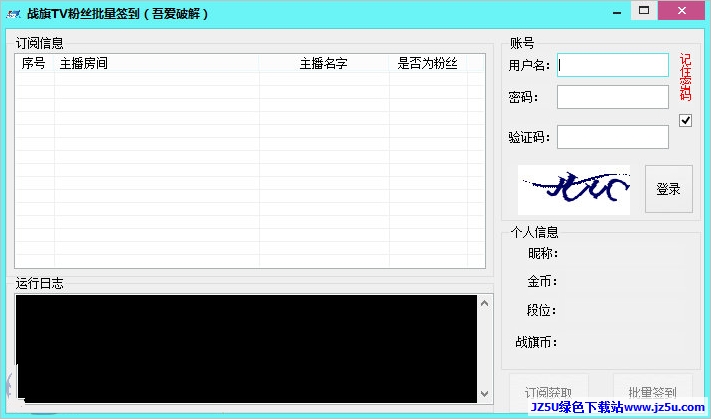Refresh the captcha image
Screen dimensions: 711x419
coord(574,190)
